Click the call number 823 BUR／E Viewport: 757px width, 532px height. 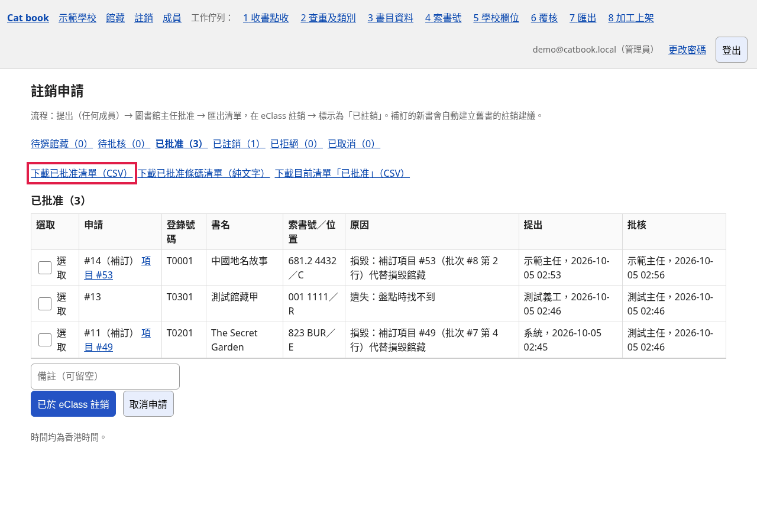point(314,340)
